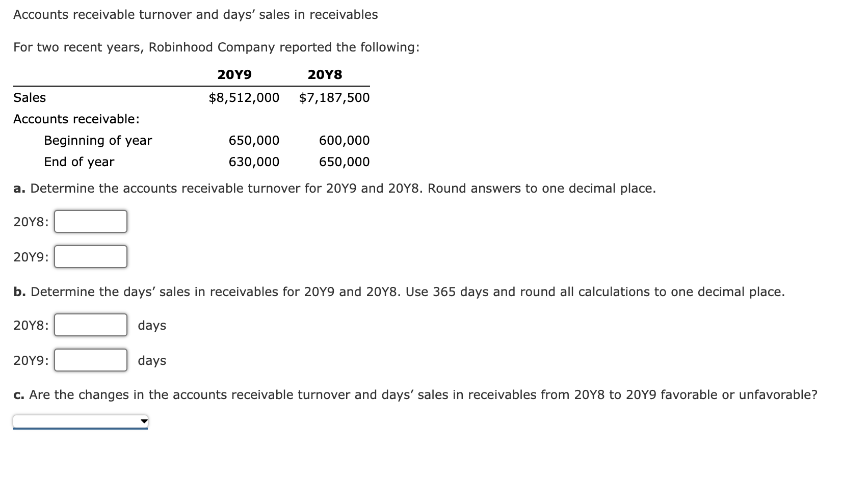Select the part a instruction text

pos(334,188)
